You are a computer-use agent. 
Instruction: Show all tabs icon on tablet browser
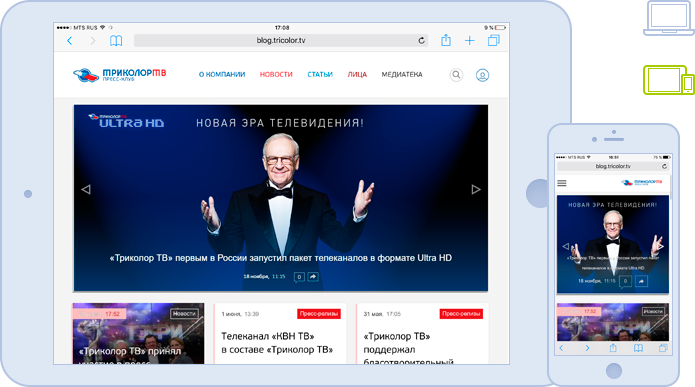493,40
